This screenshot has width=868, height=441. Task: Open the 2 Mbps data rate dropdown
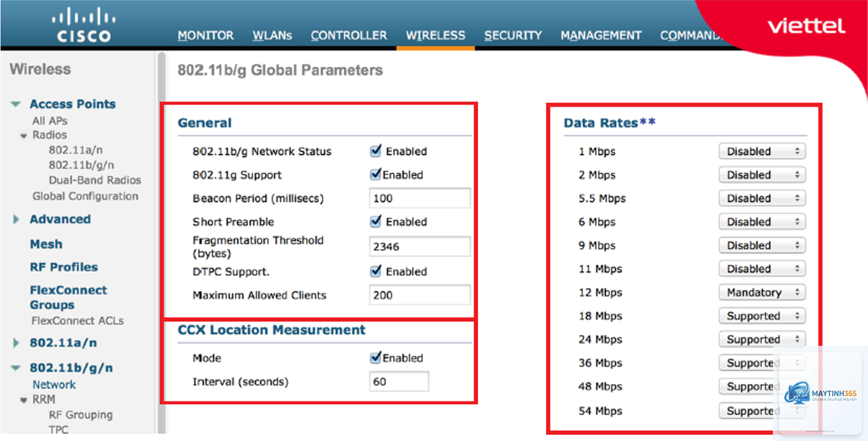point(761,174)
